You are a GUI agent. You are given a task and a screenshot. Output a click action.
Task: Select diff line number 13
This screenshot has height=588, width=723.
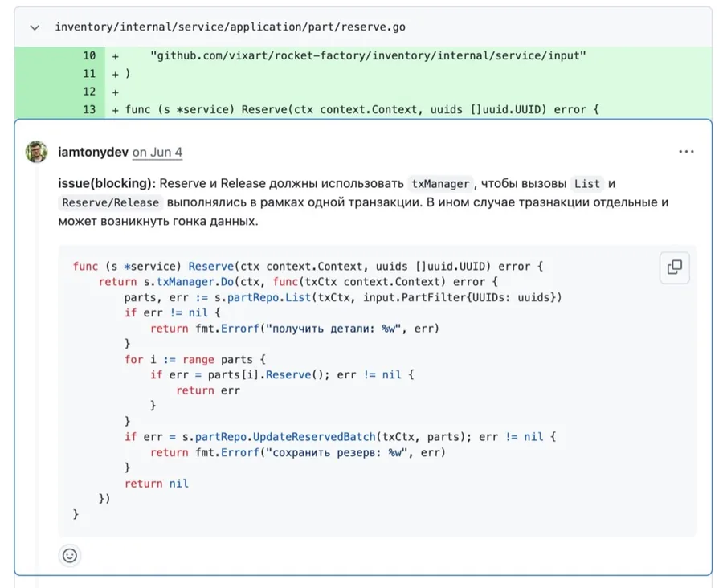pyautogui.click(x=89, y=110)
